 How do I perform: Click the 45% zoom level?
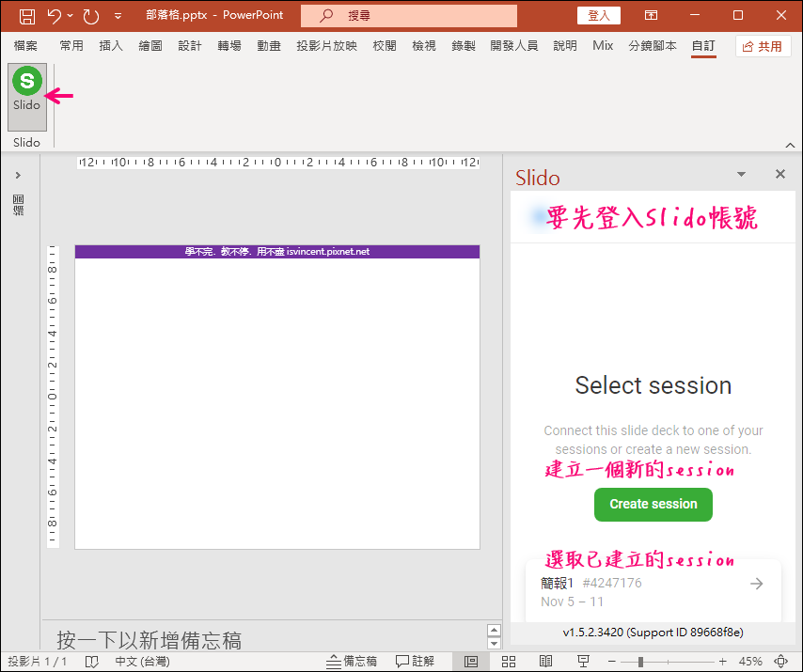[x=750, y=662]
